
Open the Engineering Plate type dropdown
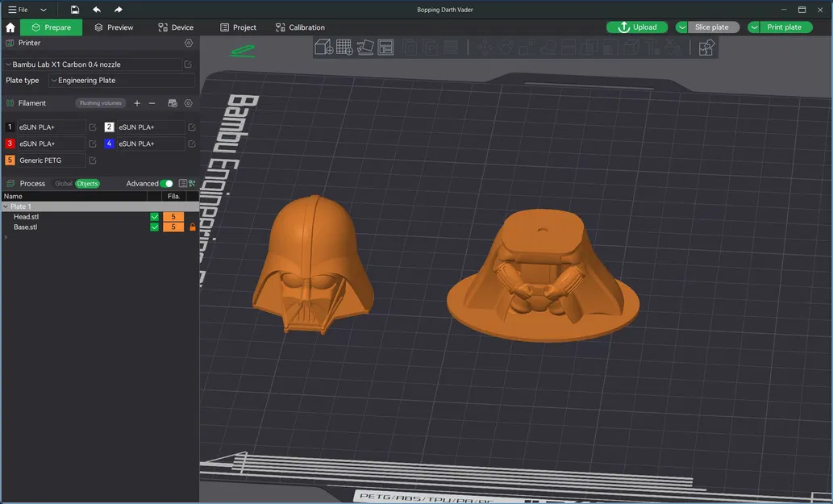[121, 81]
